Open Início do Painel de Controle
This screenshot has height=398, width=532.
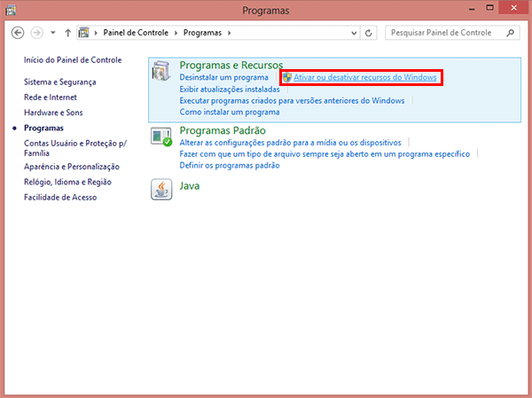(73, 60)
